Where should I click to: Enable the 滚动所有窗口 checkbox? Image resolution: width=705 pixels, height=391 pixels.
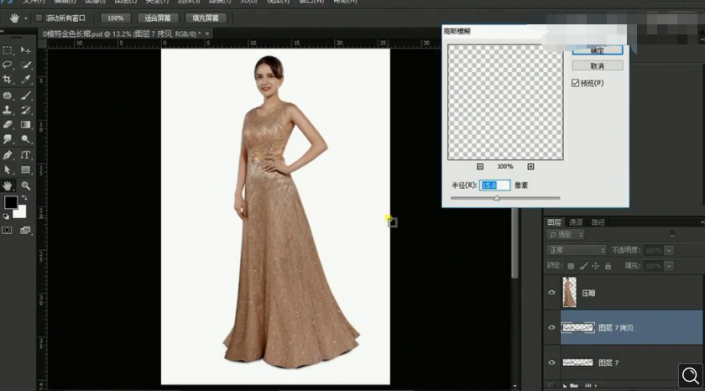[x=39, y=18]
